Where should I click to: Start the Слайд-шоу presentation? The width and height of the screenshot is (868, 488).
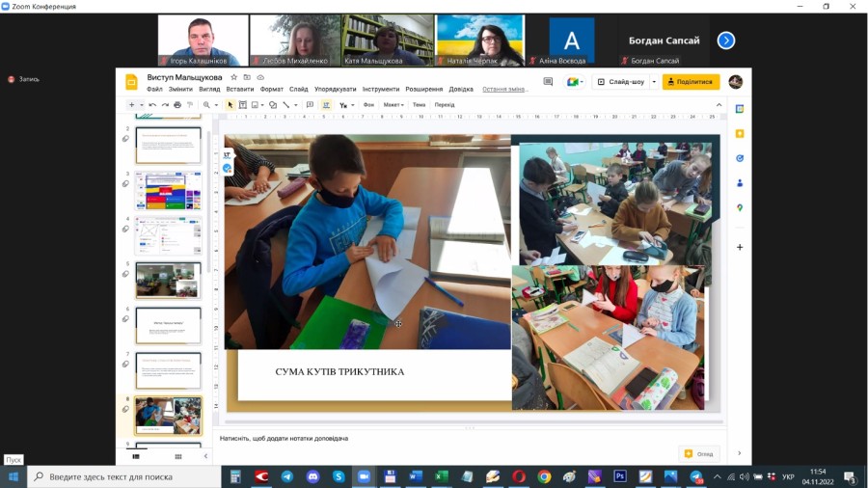point(620,82)
